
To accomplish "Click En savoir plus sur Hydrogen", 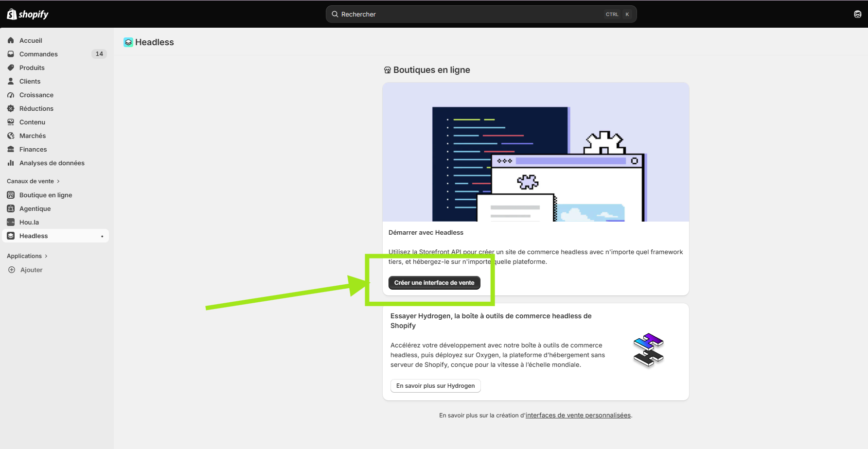I will 436,386.
